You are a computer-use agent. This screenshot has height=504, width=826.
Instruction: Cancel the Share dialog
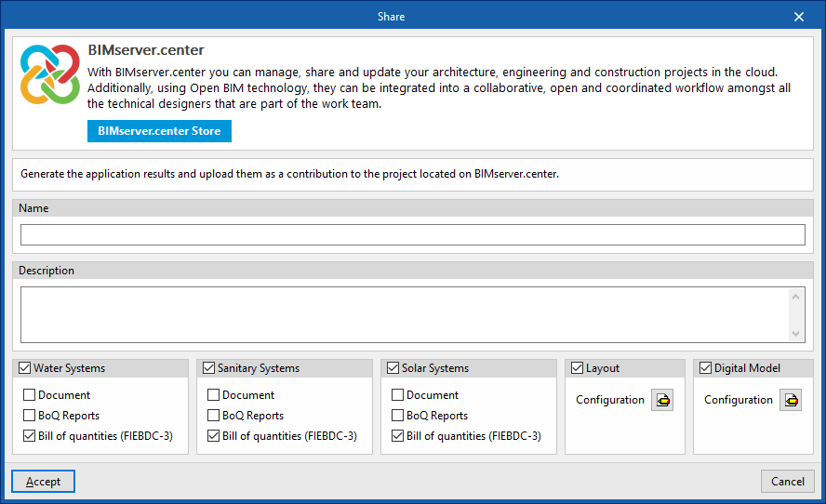[x=788, y=481]
